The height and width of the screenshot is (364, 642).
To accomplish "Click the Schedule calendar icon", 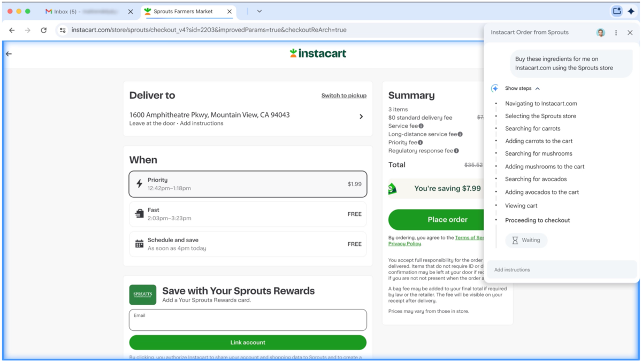I will point(139,244).
